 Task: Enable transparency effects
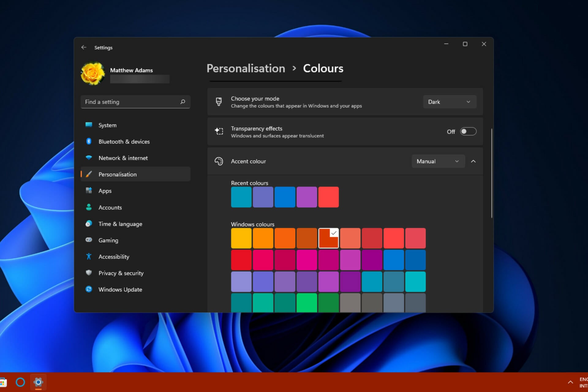(468, 131)
